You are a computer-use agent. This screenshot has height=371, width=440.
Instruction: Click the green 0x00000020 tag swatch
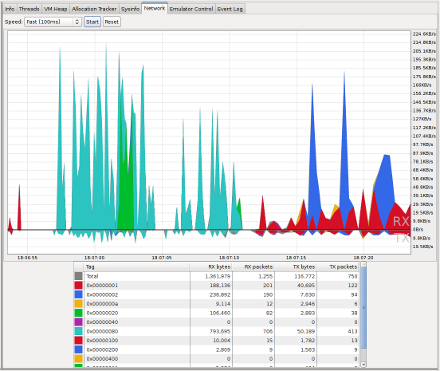click(x=78, y=313)
